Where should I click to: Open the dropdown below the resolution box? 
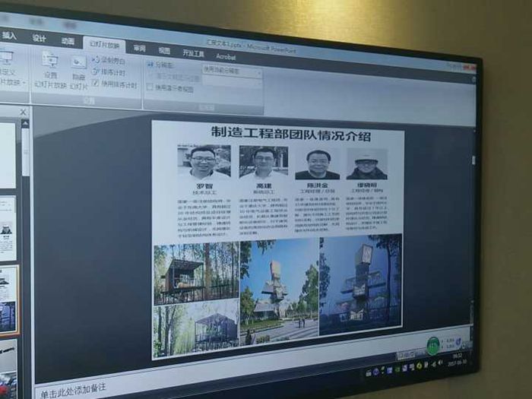[x=232, y=82]
